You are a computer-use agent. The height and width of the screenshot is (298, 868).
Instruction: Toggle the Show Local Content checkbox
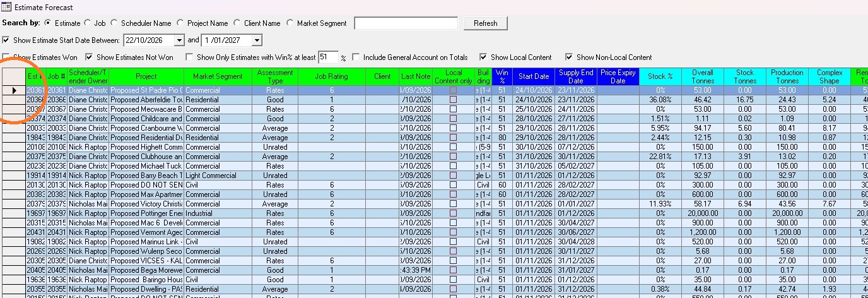pos(484,57)
